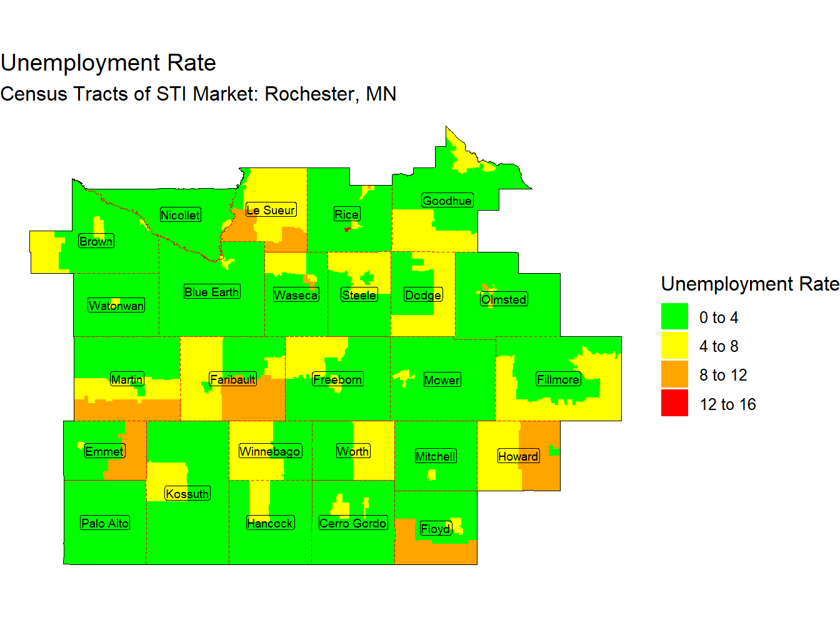Select the Palo Alto county label
840x630 pixels.
105,523
